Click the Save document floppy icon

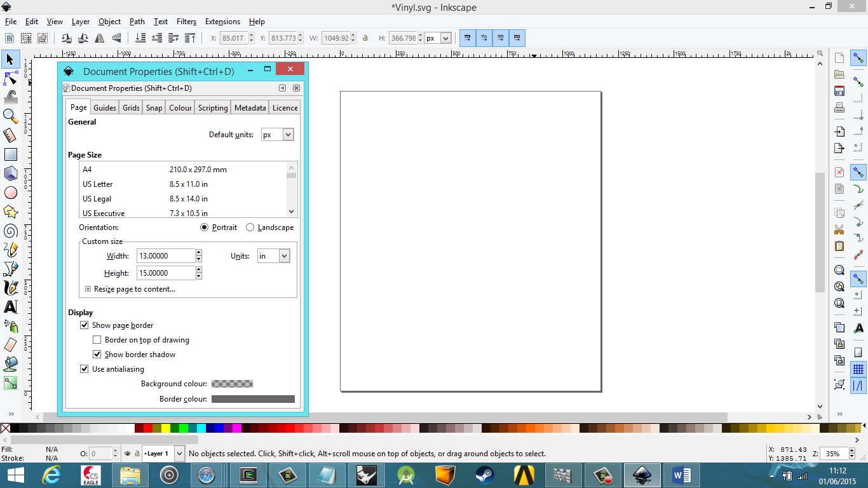coord(839,91)
